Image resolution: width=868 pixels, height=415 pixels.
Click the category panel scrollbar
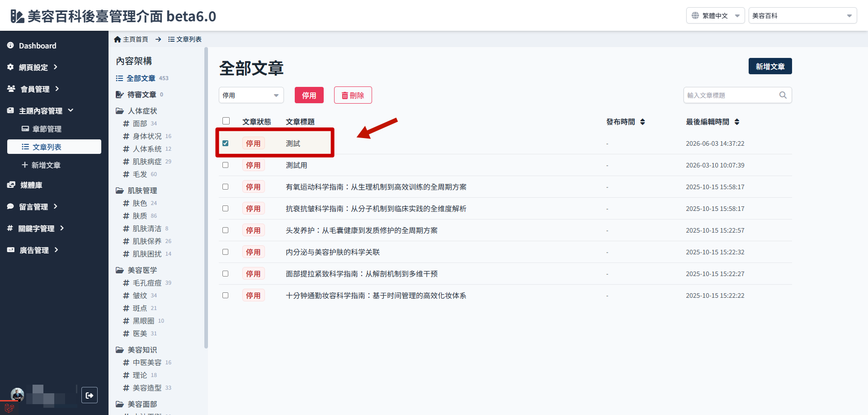(x=206, y=198)
